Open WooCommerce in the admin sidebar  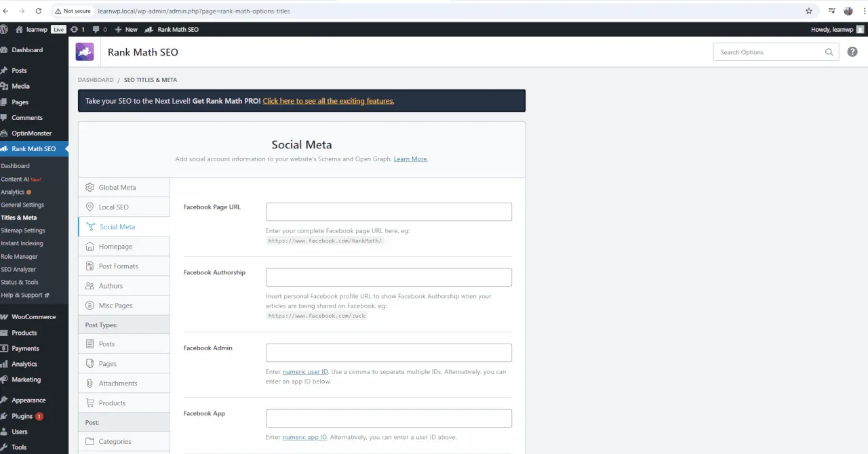point(33,317)
